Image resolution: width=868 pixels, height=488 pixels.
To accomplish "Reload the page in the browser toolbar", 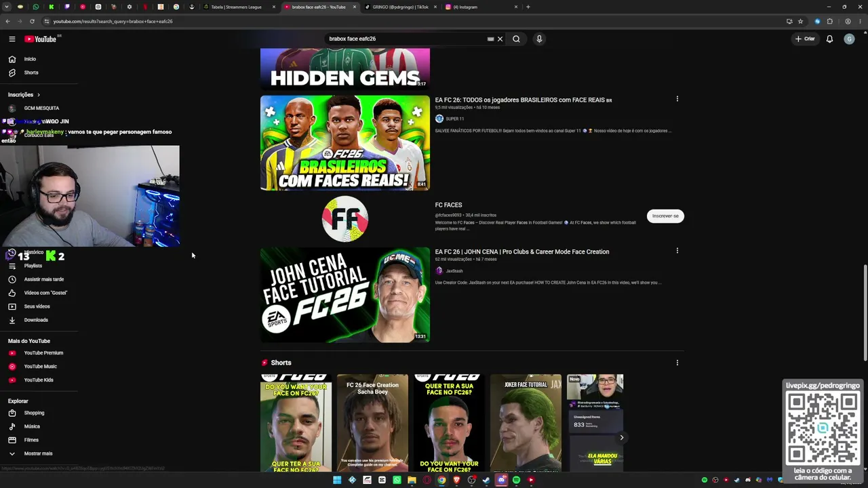I will point(32,21).
